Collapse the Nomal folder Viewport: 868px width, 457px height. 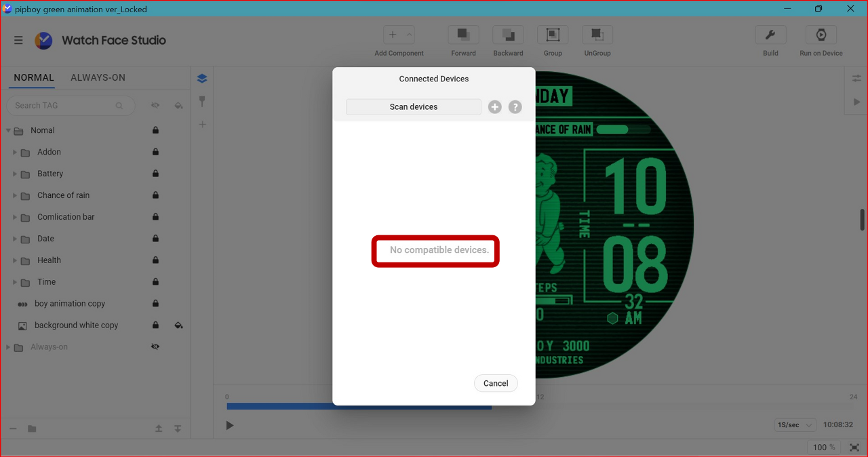click(x=8, y=130)
